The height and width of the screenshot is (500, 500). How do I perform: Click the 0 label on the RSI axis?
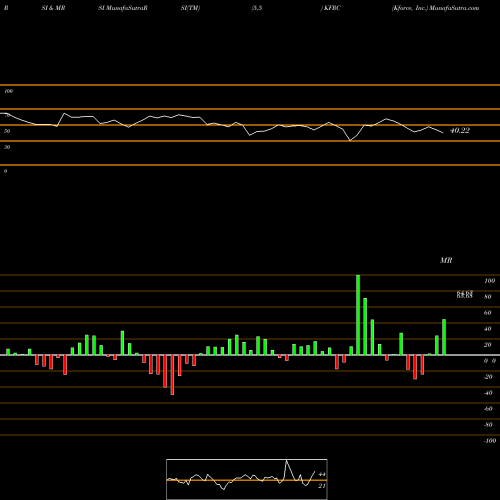6,171
